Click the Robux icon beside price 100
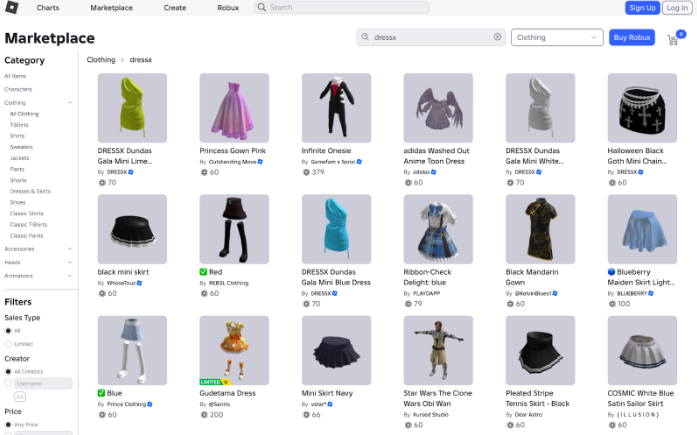This screenshot has width=697, height=435. pos(612,304)
